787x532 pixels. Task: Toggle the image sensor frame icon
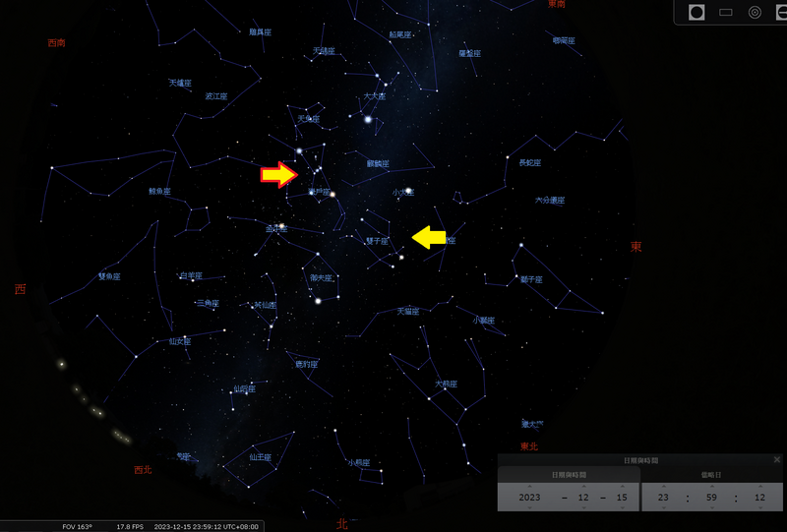726,12
